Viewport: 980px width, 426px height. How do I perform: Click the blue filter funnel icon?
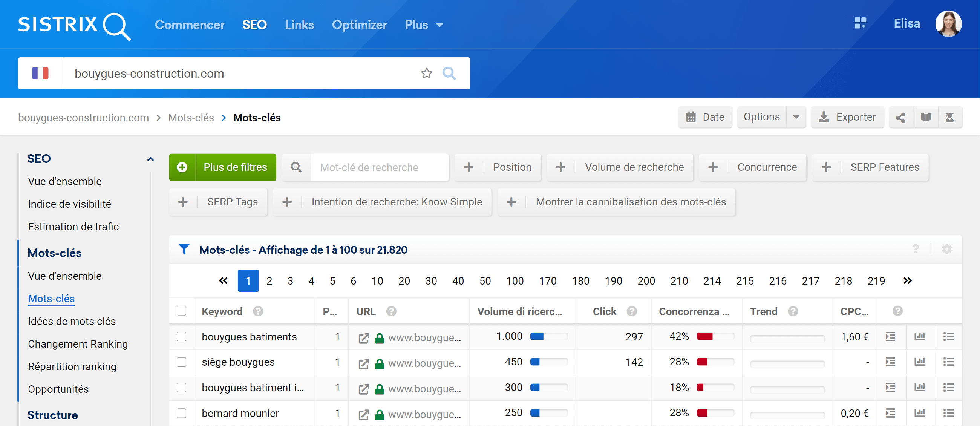(x=184, y=249)
